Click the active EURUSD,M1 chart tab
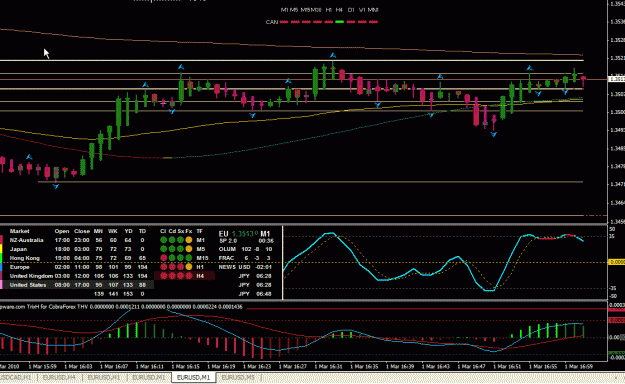The width and height of the screenshot is (625, 384). tap(193, 377)
